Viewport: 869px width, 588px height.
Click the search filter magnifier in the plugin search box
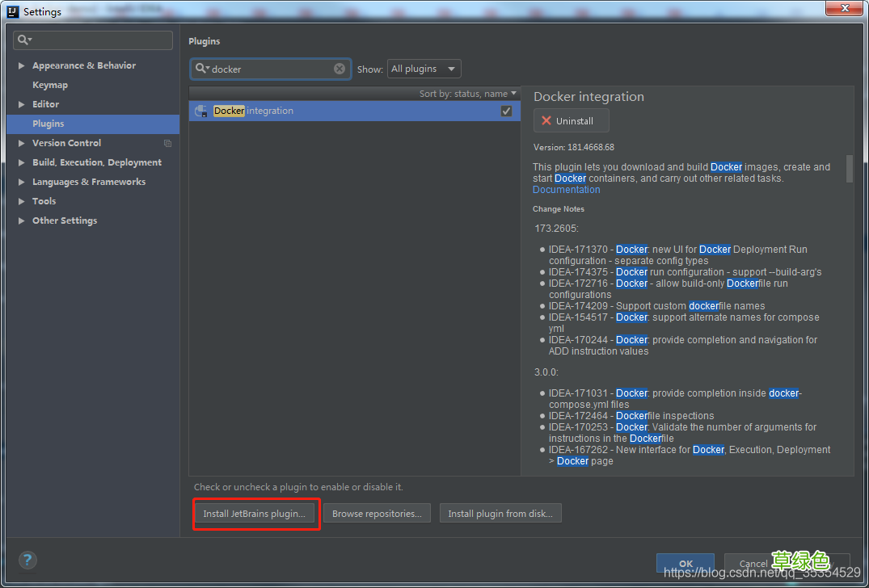[201, 69]
